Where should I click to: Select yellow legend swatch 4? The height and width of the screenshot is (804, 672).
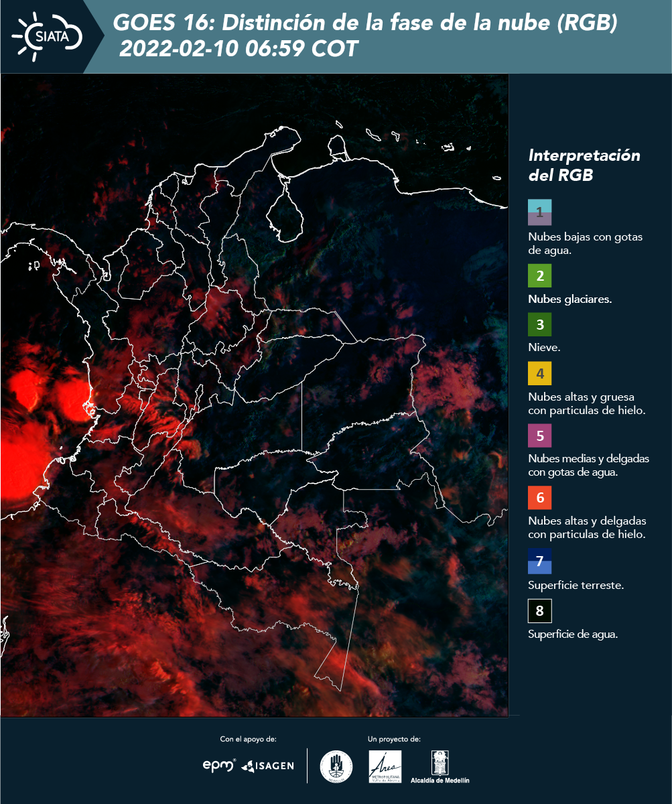pyautogui.click(x=539, y=373)
